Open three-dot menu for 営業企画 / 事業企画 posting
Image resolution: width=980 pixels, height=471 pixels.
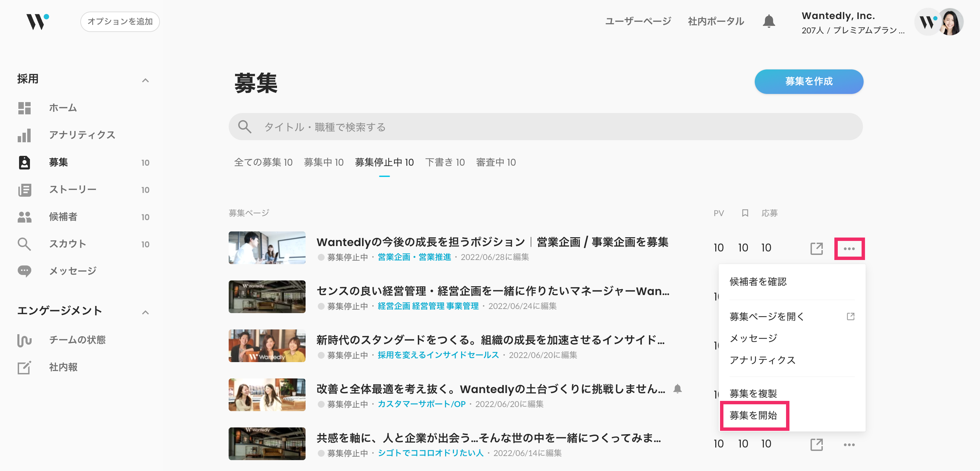pos(849,248)
